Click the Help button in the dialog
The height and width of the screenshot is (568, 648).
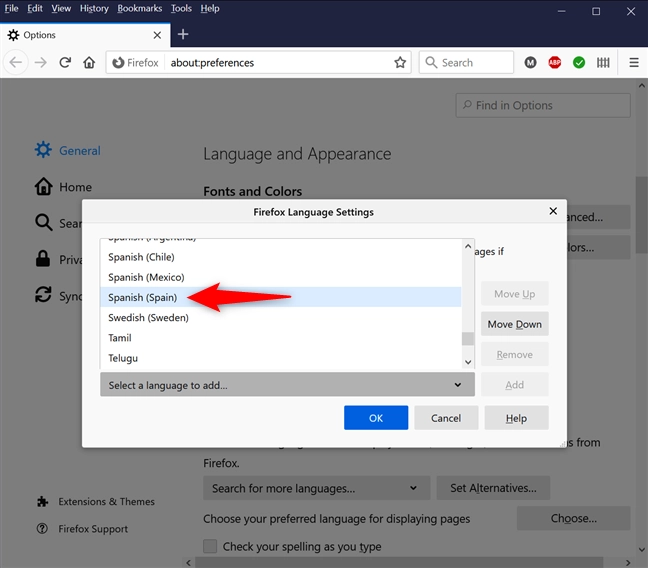[x=516, y=418]
